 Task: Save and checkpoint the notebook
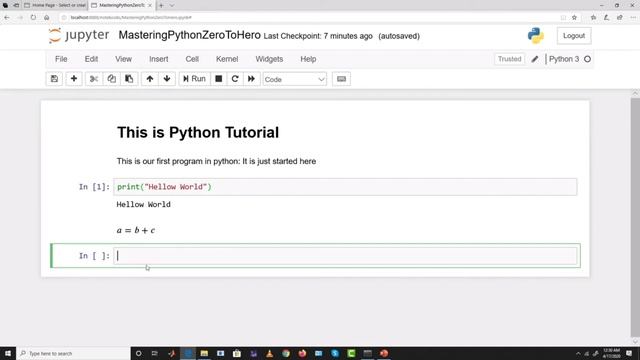pyautogui.click(x=54, y=79)
